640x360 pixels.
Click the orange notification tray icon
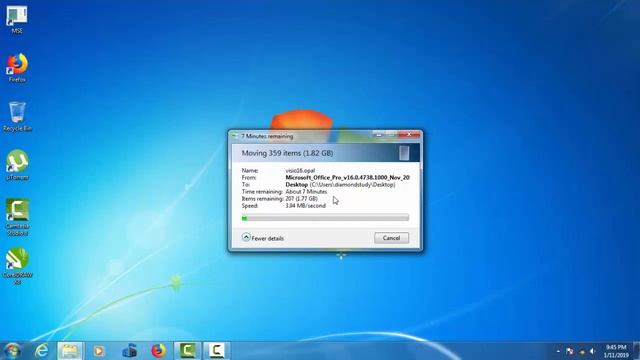pos(582,351)
